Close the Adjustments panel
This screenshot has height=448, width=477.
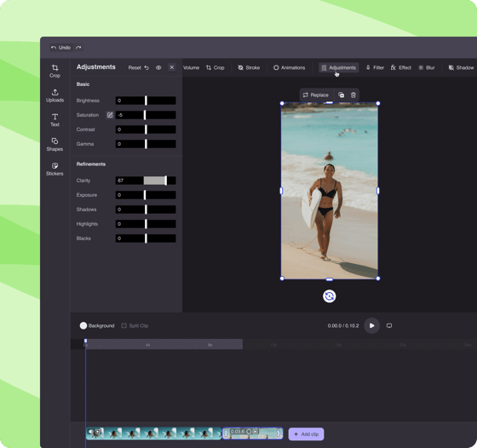pyautogui.click(x=171, y=67)
